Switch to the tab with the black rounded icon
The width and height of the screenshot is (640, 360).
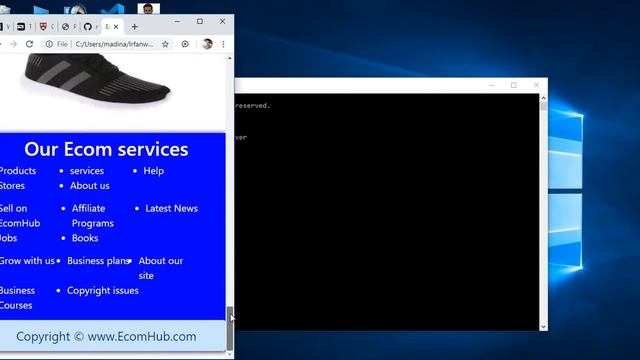21,27
